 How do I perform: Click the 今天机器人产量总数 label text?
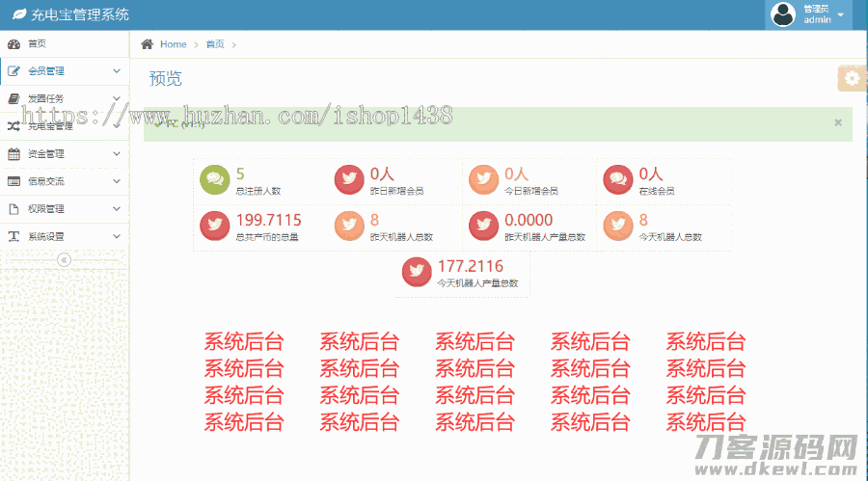point(477,283)
